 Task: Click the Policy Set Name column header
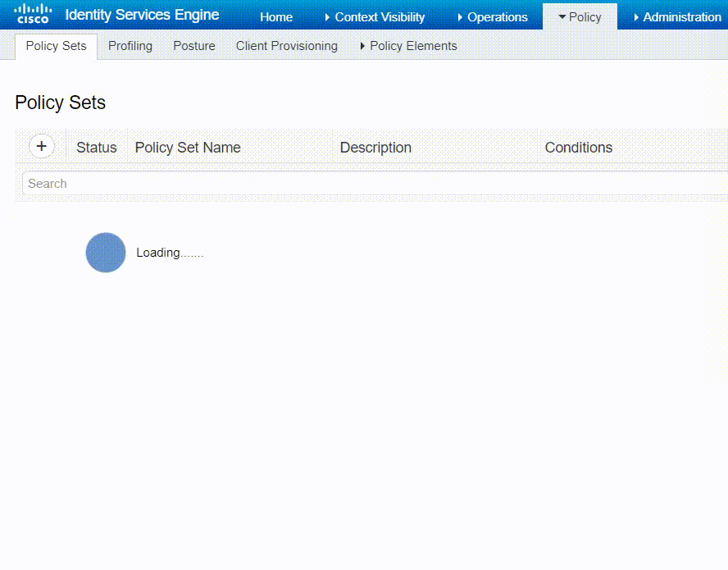coord(188,148)
